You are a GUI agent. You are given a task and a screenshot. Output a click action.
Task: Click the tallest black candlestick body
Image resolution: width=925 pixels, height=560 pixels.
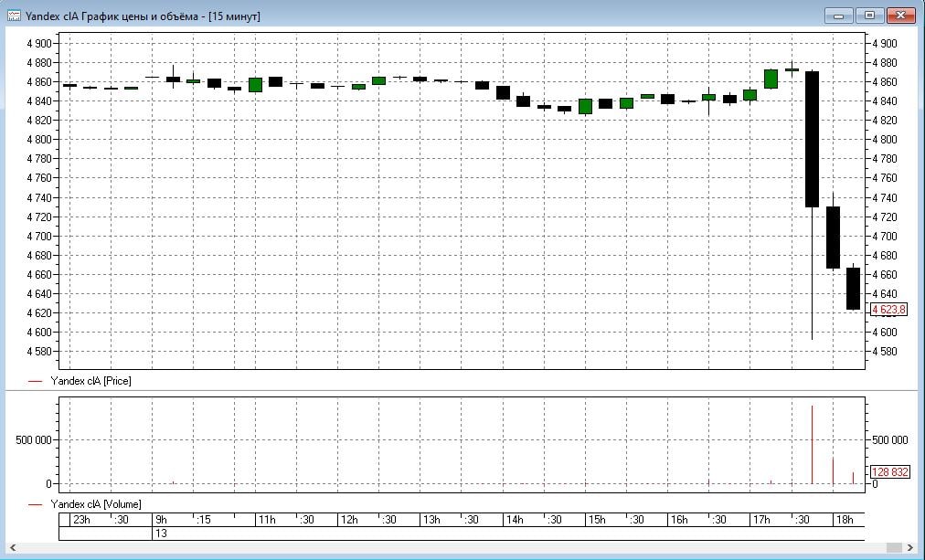[x=813, y=139]
